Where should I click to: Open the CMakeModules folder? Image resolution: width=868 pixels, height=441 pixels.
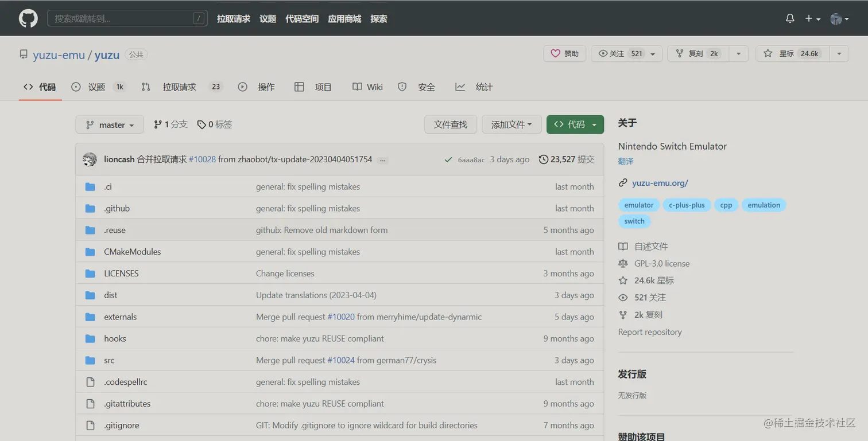click(x=132, y=252)
